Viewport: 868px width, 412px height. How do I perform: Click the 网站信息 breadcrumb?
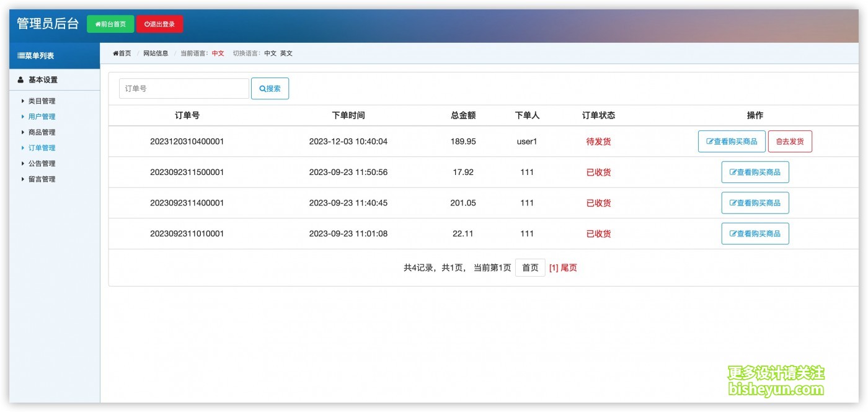pyautogui.click(x=156, y=53)
